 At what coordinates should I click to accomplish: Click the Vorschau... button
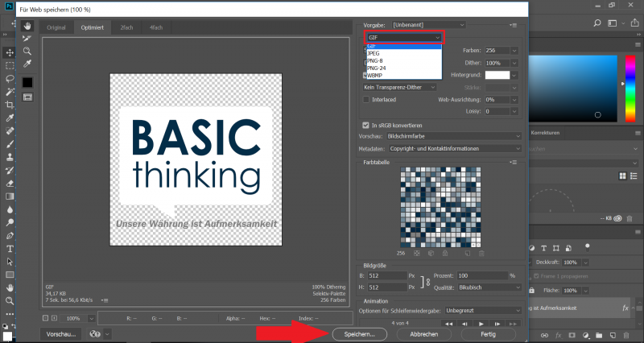61,334
